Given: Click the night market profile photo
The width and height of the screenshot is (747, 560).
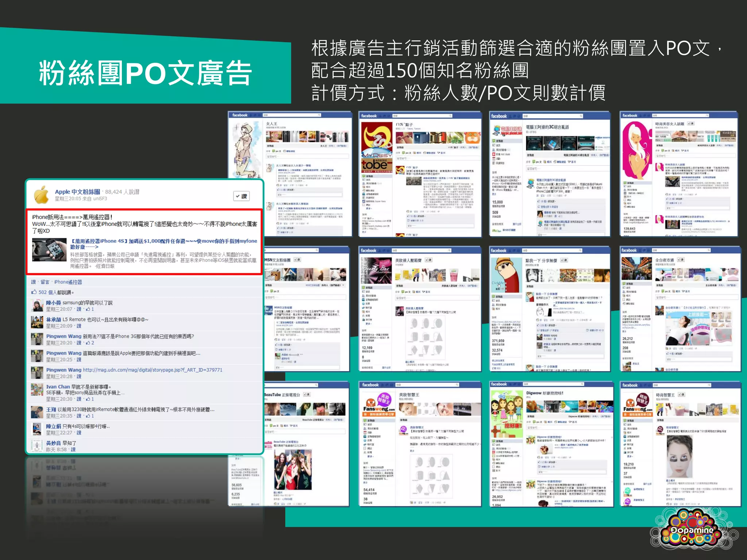Looking at the screenshot, I should click(636, 269).
